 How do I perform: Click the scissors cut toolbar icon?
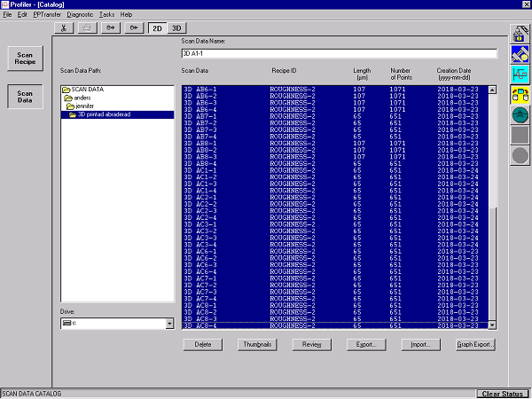point(66,28)
